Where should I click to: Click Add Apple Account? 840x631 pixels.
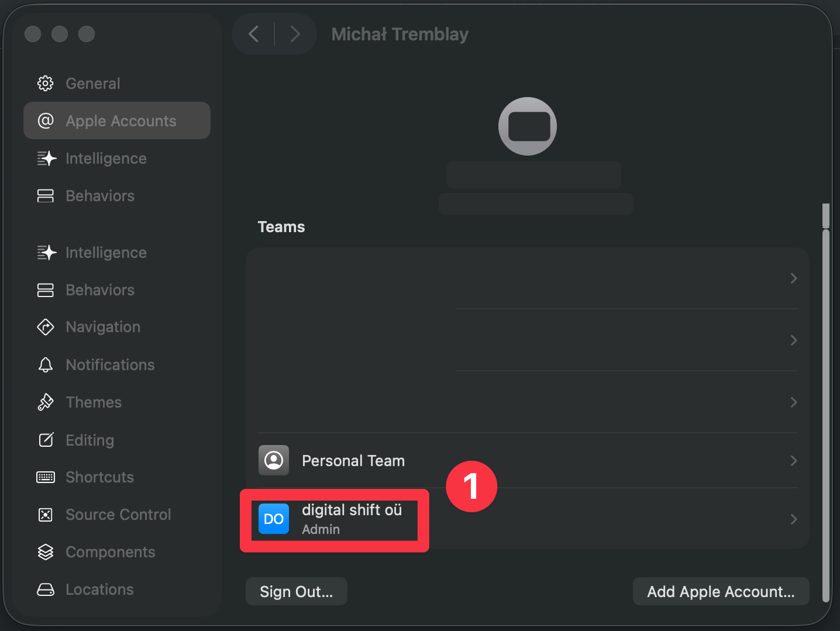click(721, 591)
